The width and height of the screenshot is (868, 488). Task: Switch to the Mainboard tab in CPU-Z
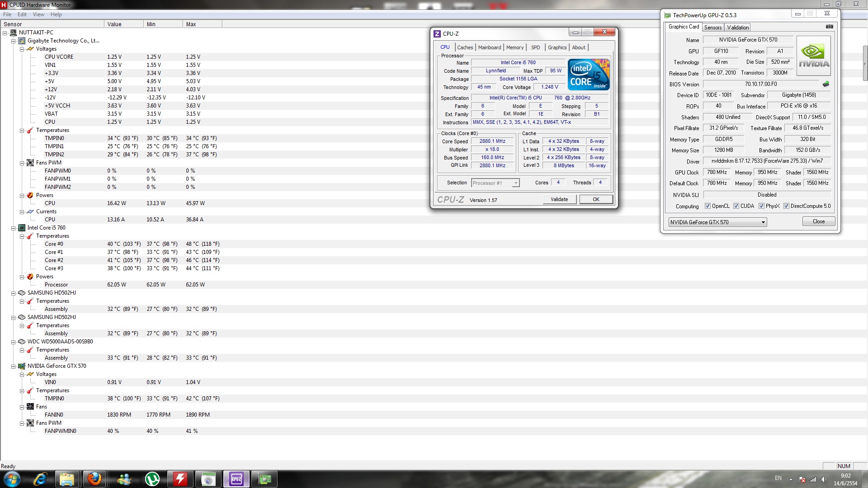tap(489, 47)
